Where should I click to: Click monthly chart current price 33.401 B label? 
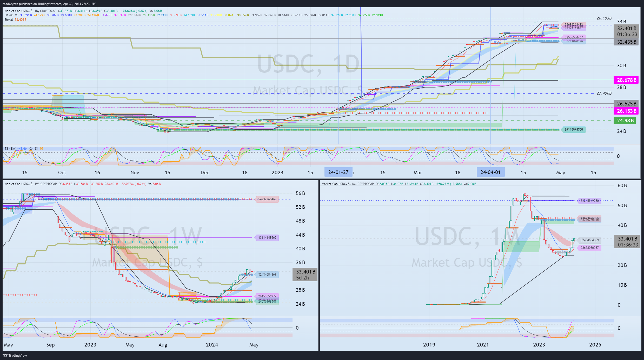click(x=627, y=242)
